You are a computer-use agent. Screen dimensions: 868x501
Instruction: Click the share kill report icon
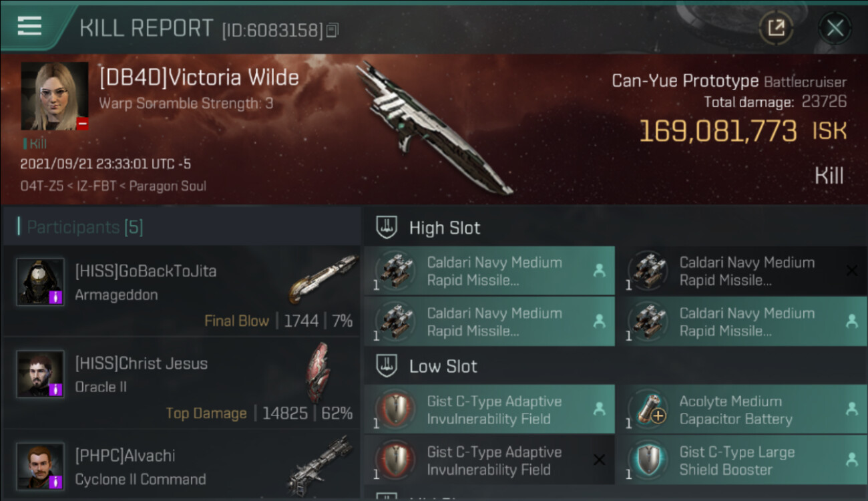[776, 28]
